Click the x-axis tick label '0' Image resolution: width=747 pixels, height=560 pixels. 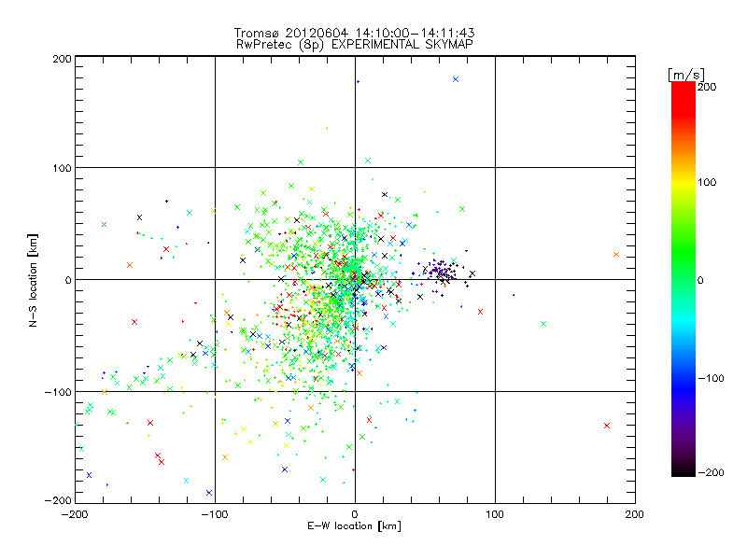click(x=355, y=514)
